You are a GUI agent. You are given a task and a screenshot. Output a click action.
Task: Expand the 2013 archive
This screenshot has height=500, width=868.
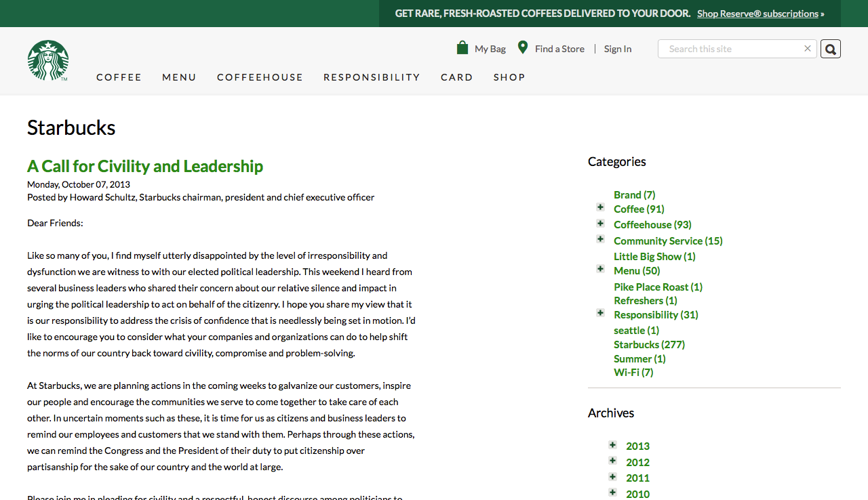point(612,445)
